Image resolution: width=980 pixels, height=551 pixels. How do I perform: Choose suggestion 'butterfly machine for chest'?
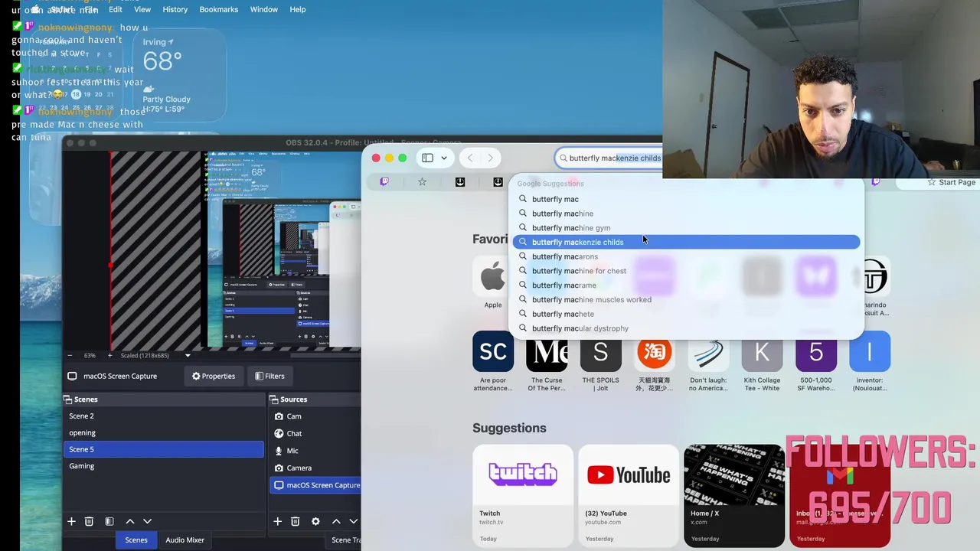coord(687,271)
